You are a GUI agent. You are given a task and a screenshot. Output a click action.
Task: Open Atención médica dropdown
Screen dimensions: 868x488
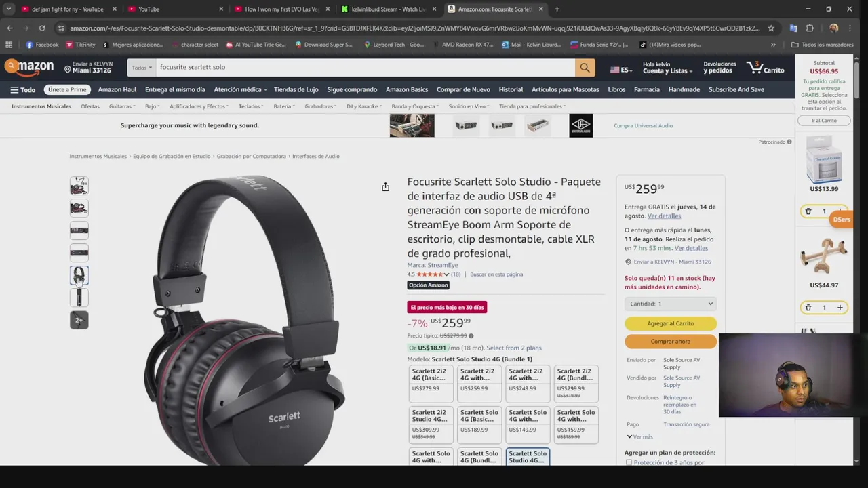(240, 89)
